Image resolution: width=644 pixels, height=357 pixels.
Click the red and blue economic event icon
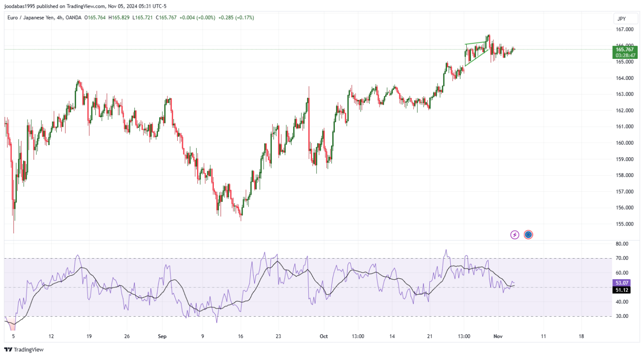tap(529, 235)
